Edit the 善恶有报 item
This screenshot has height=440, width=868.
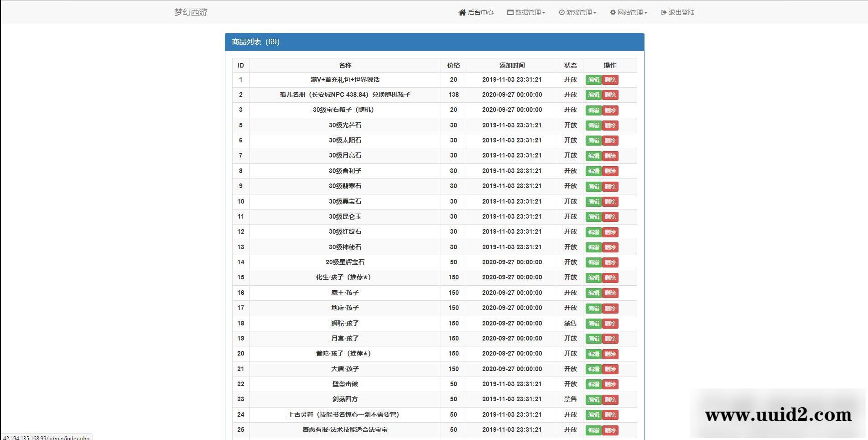point(593,430)
